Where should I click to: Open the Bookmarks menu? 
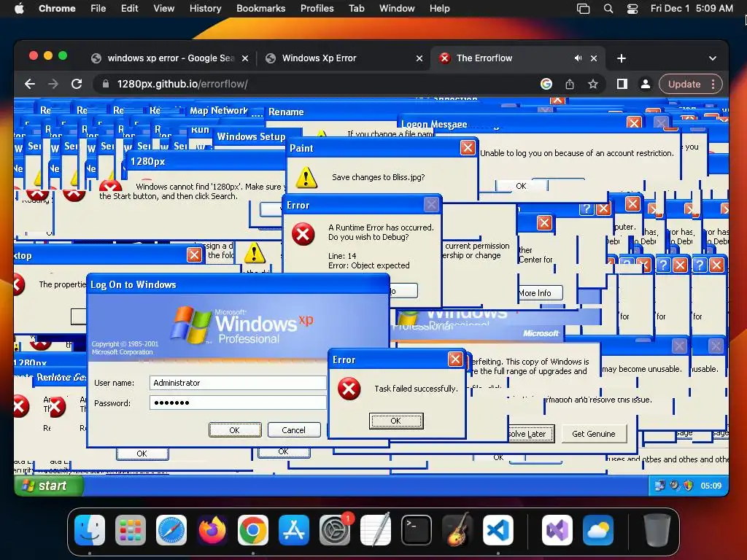260,8
